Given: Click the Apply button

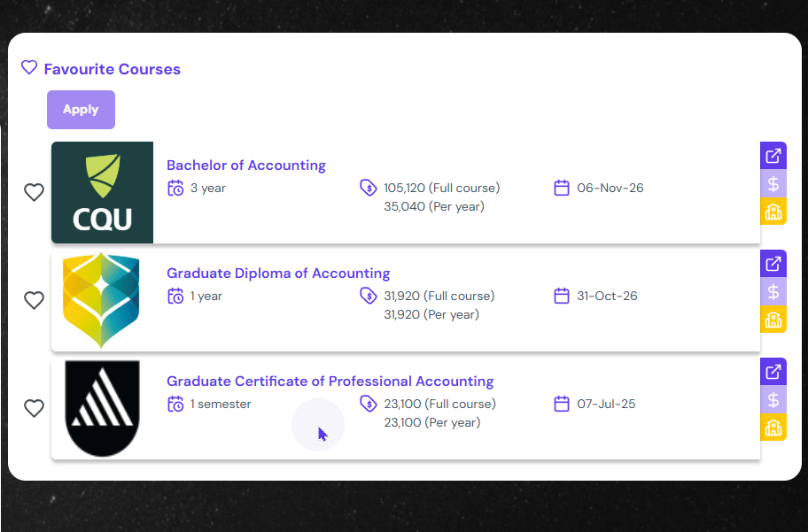Looking at the screenshot, I should pyautogui.click(x=81, y=110).
